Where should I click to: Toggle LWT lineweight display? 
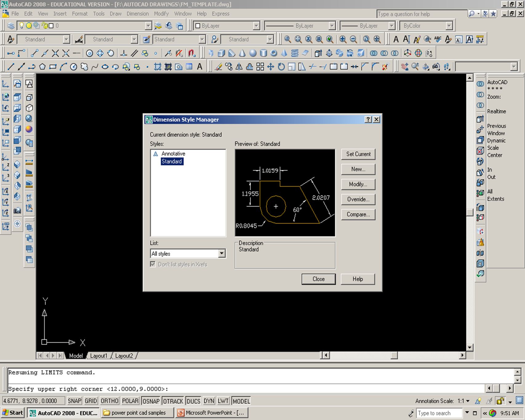[223, 401]
